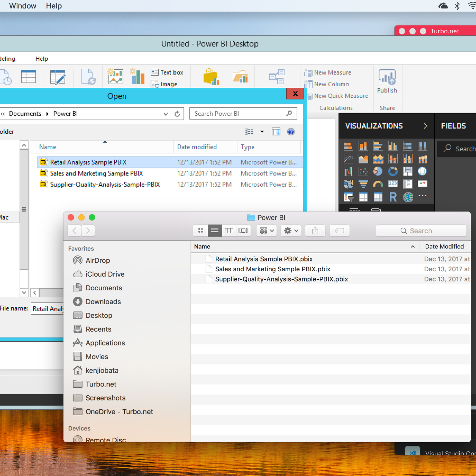476x476 pixels.
Task: Click Publish in the Share group
Action: (387, 81)
